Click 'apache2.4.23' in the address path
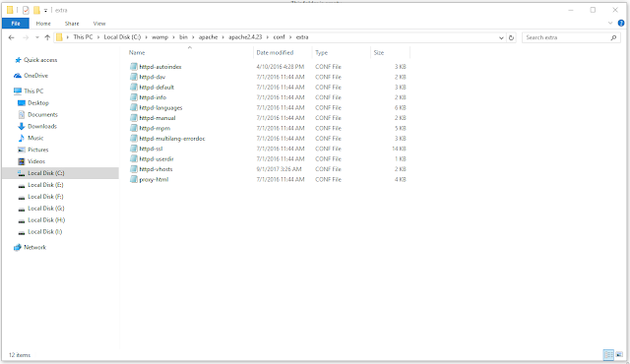 [245, 37]
